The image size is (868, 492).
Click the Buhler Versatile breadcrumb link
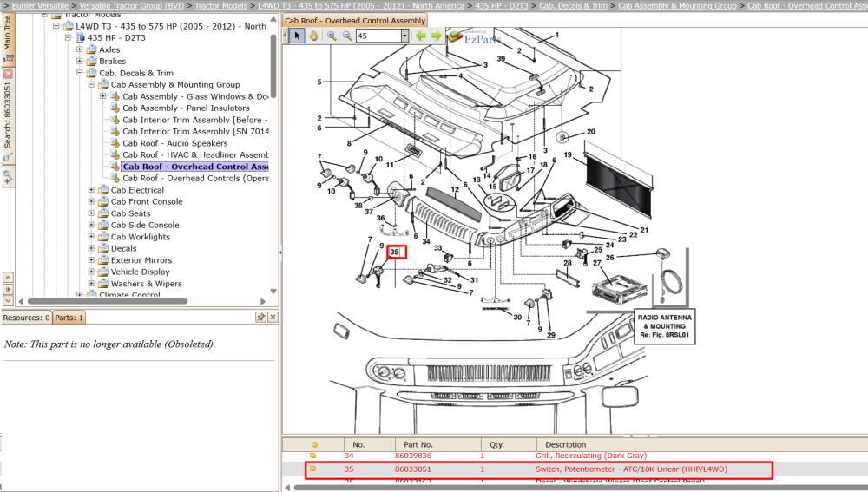tap(41, 5)
